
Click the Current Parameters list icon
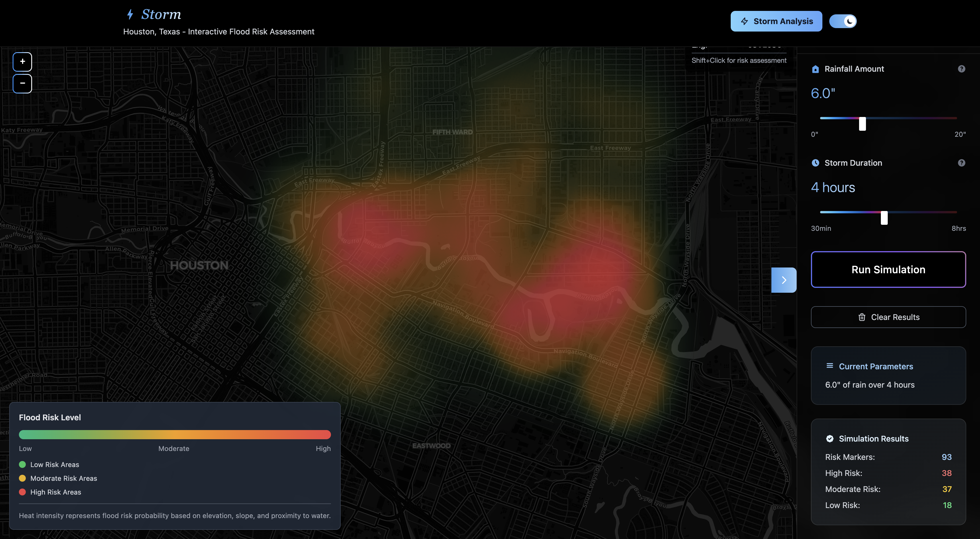pyautogui.click(x=830, y=366)
